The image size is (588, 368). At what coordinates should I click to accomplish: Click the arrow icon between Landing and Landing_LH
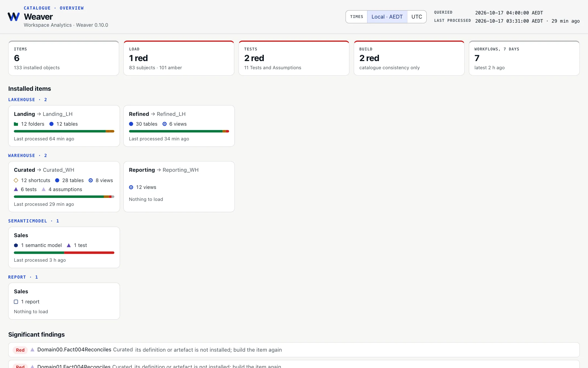point(39,114)
